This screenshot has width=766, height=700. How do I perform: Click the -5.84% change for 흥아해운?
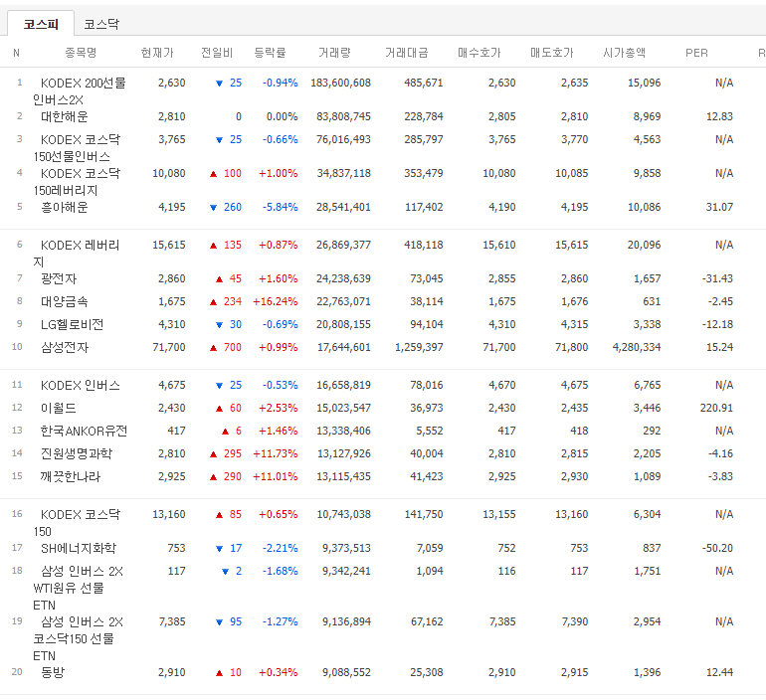[280, 207]
